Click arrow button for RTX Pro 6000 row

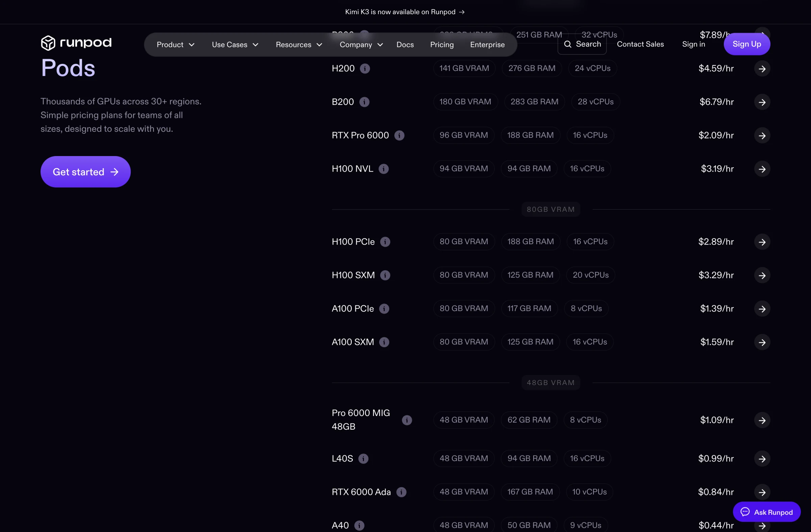(762, 135)
